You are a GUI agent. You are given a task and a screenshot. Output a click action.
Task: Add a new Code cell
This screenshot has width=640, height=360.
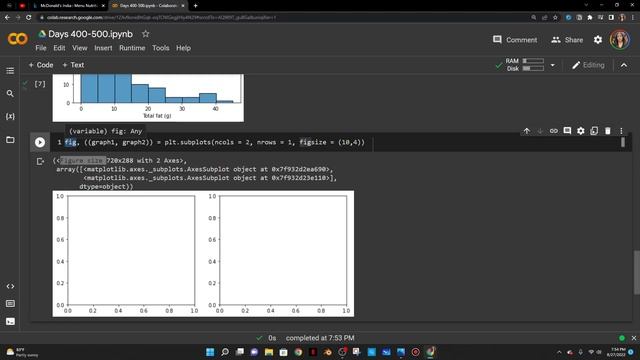[x=41, y=65]
